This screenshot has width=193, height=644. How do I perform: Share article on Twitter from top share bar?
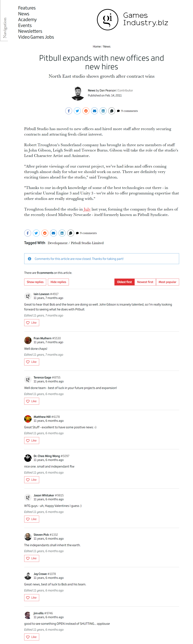[77, 111]
